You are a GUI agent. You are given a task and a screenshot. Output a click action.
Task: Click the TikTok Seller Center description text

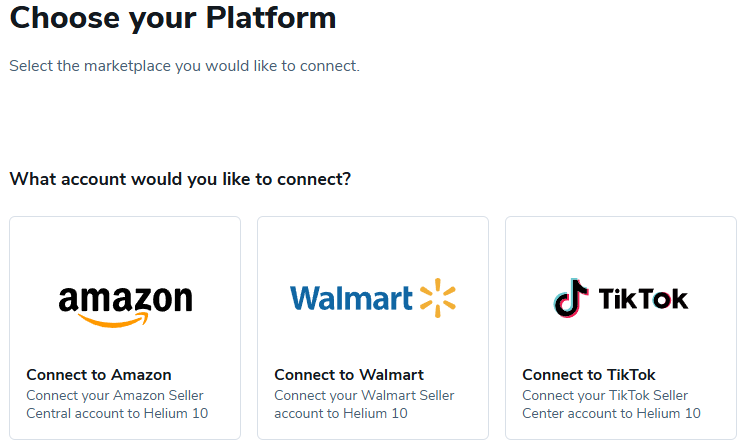point(611,404)
